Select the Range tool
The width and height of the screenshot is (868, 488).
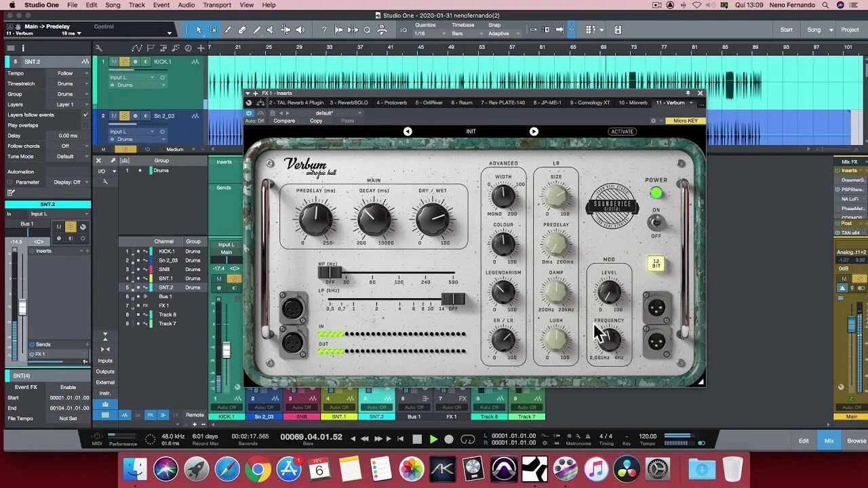tap(213, 30)
